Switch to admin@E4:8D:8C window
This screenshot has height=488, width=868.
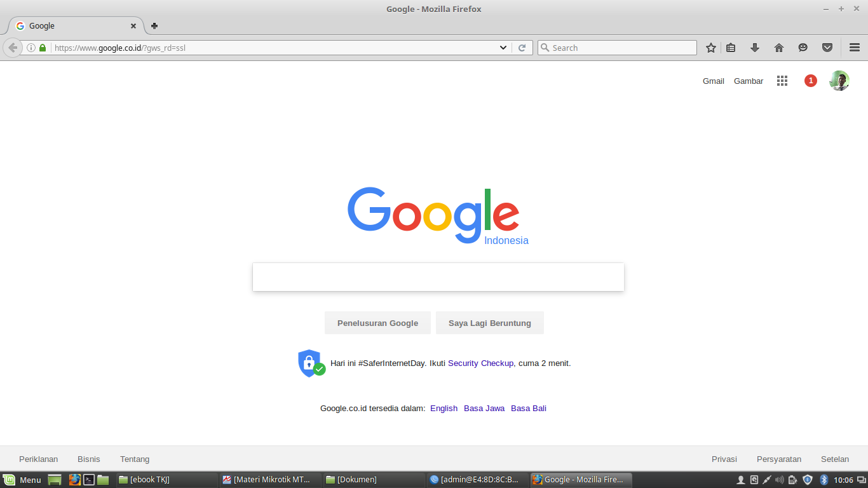[477, 480]
